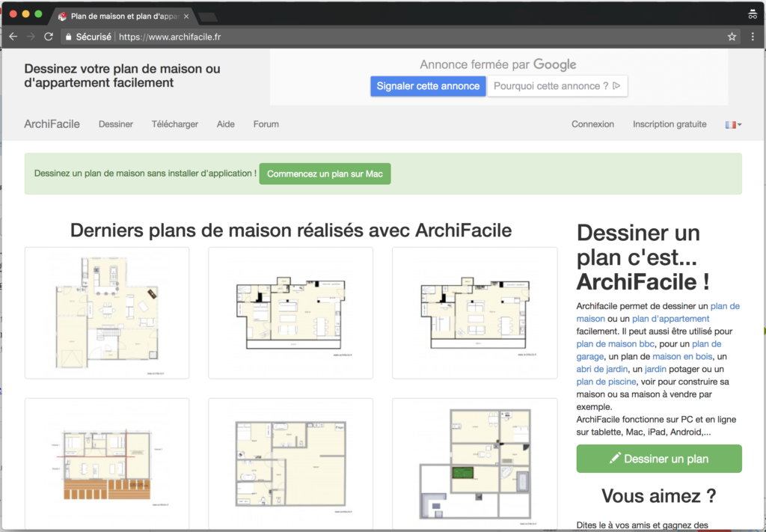This screenshot has height=532, width=766.
Task: Open a new tab with the blank tab button
Action: [x=208, y=17]
